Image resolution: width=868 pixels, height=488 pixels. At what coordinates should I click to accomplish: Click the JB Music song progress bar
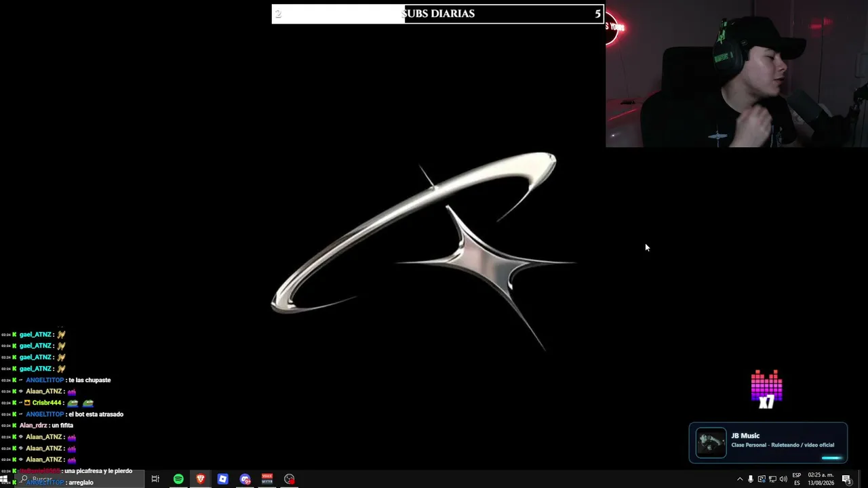tap(832, 458)
